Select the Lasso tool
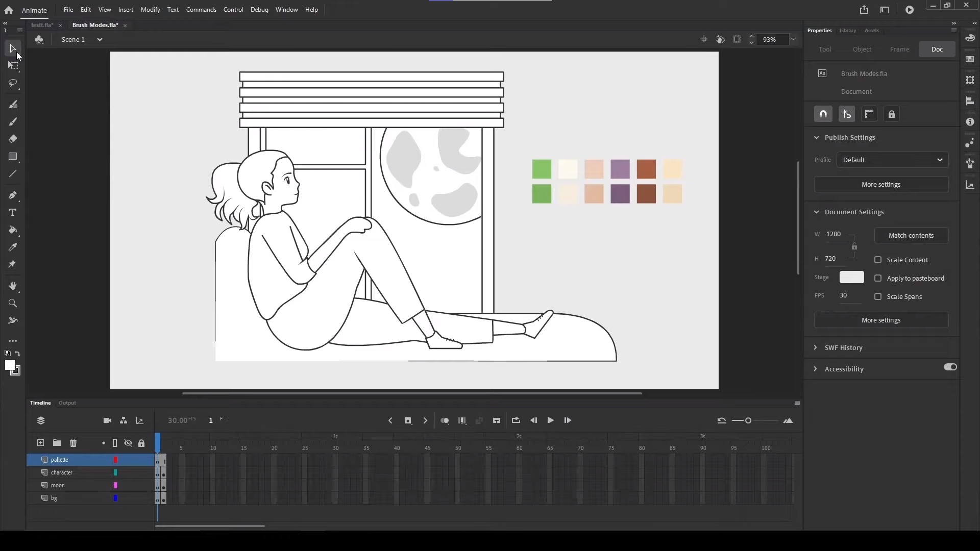The height and width of the screenshot is (551, 980). tap(13, 84)
